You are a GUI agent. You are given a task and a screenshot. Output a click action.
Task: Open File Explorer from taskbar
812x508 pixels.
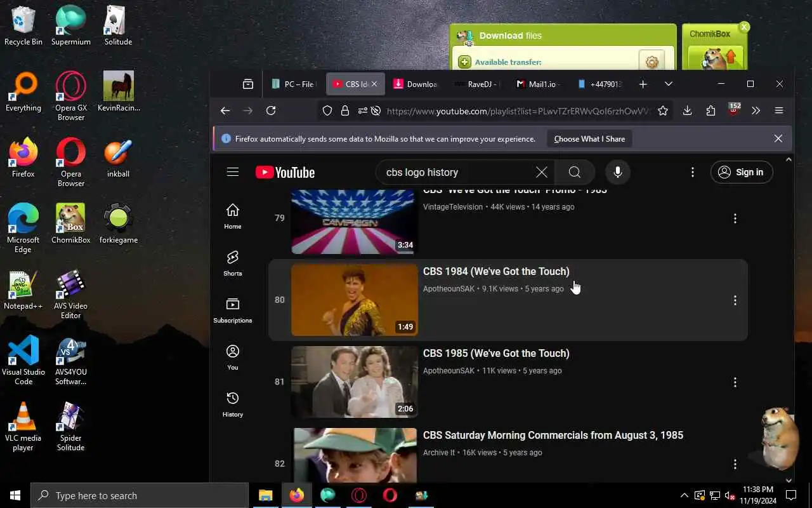[265, 495]
